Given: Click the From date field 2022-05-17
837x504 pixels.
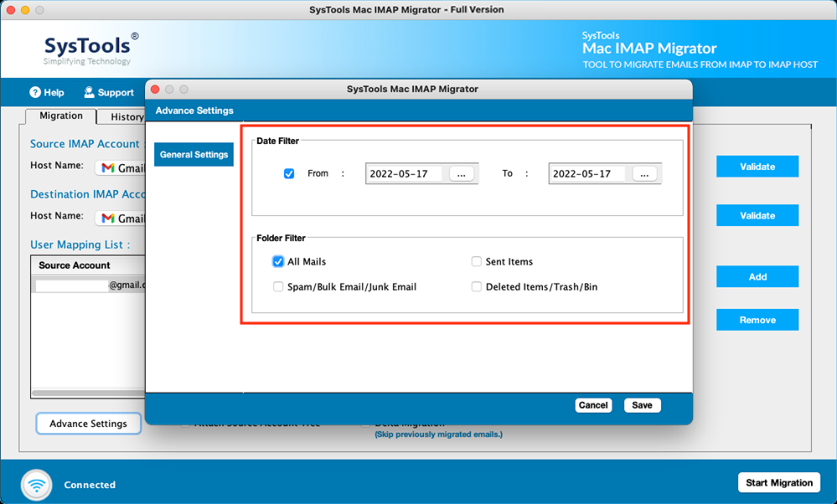Looking at the screenshot, I should (404, 174).
